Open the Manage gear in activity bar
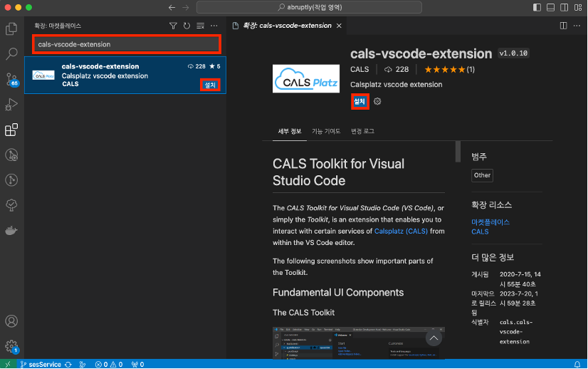Image resolution: width=588 pixels, height=369 pixels. pos(11,346)
